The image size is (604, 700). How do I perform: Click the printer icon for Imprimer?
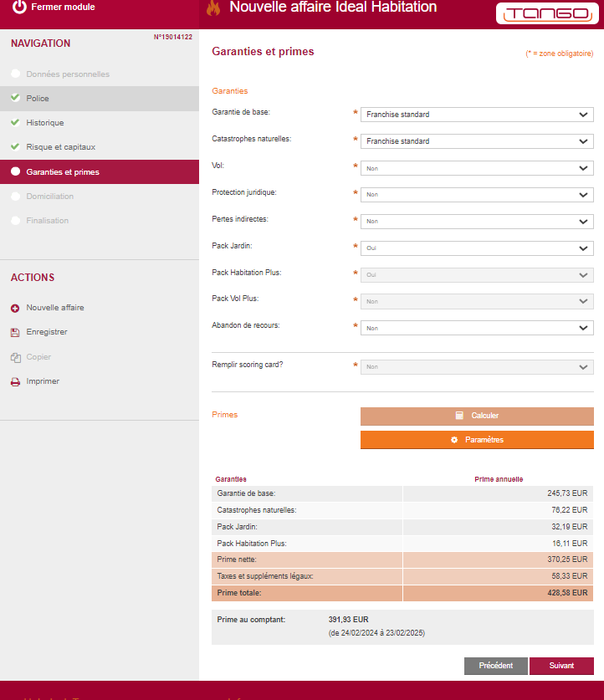point(15,381)
